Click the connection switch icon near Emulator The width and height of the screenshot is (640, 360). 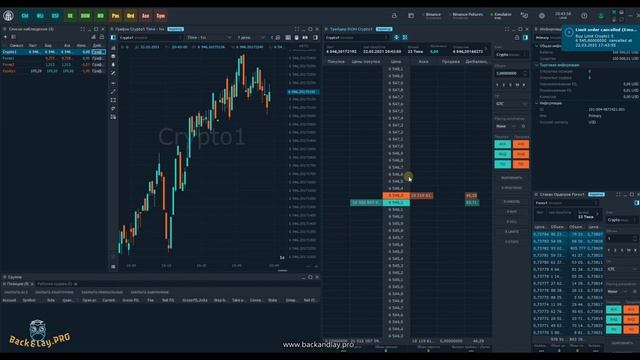[x=524, y=16]
